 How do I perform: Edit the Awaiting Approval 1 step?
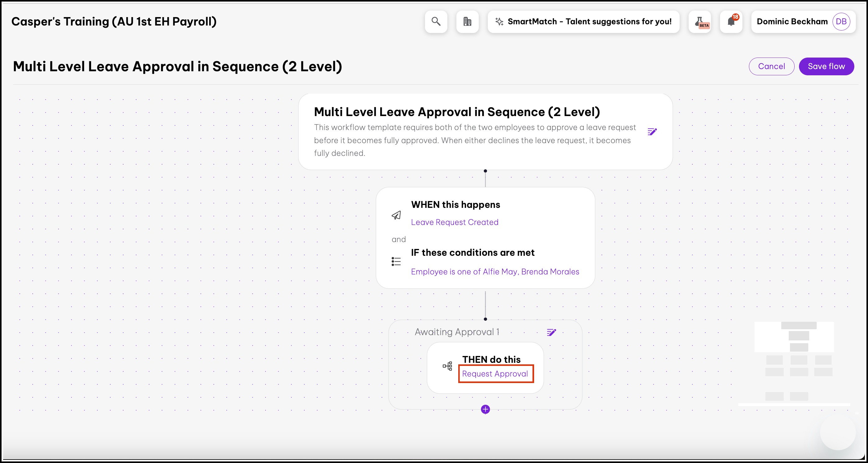point(551,333)
